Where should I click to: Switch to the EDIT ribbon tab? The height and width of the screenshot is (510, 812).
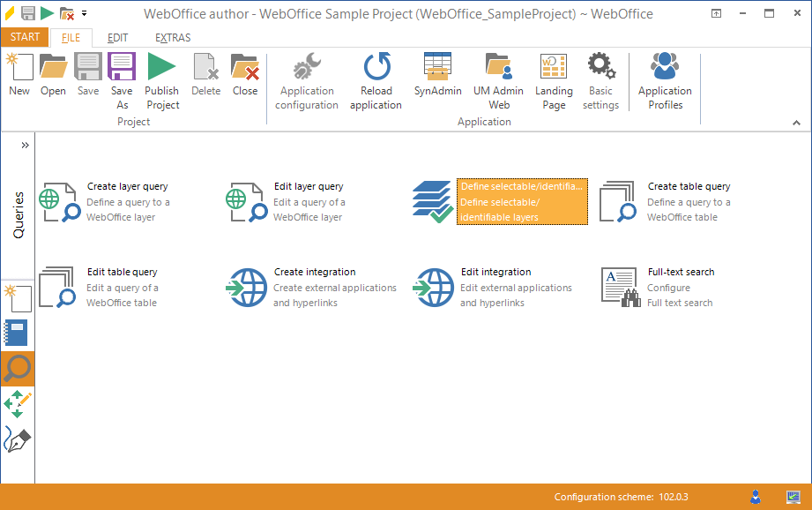point(117,37)
